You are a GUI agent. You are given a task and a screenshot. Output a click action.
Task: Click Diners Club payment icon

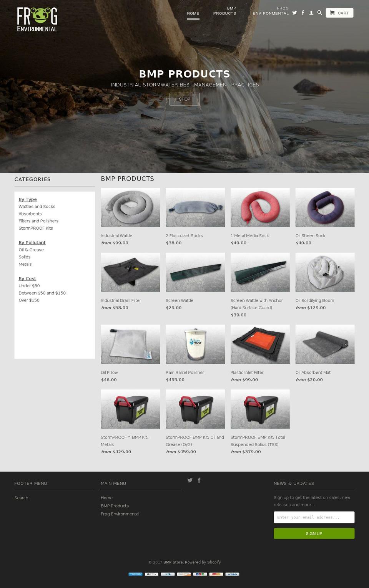168,574
